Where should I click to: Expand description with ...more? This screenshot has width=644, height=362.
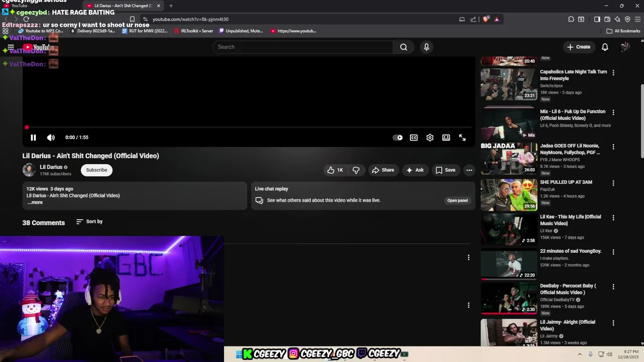pyautogui.click(x=35, y=202)
